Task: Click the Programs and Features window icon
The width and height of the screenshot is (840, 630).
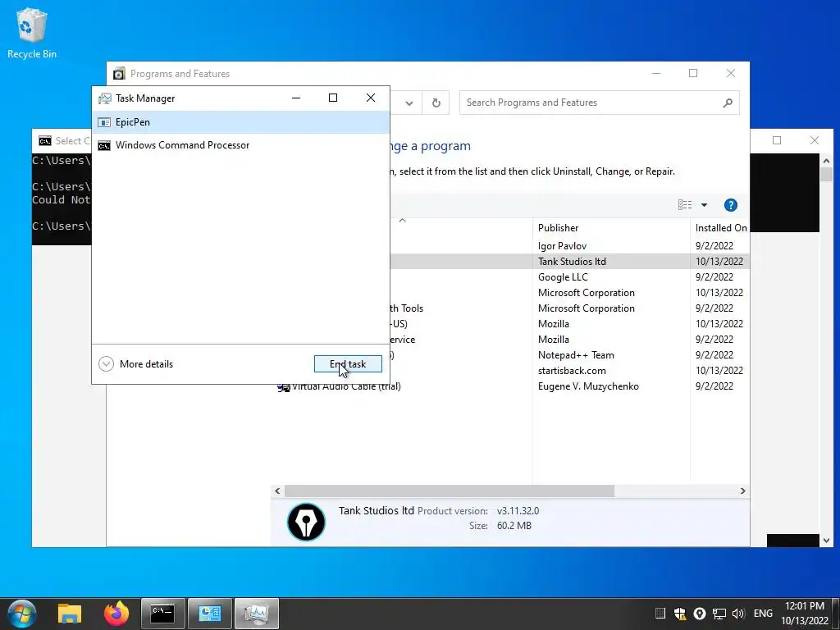Action: pyautogui.click(x=119, y=73)
